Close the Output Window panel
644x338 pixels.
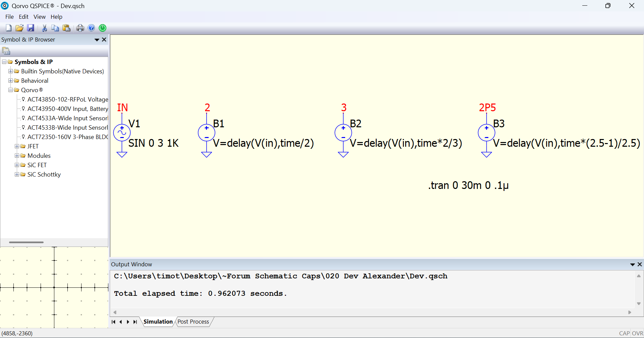tap(640, 264)
